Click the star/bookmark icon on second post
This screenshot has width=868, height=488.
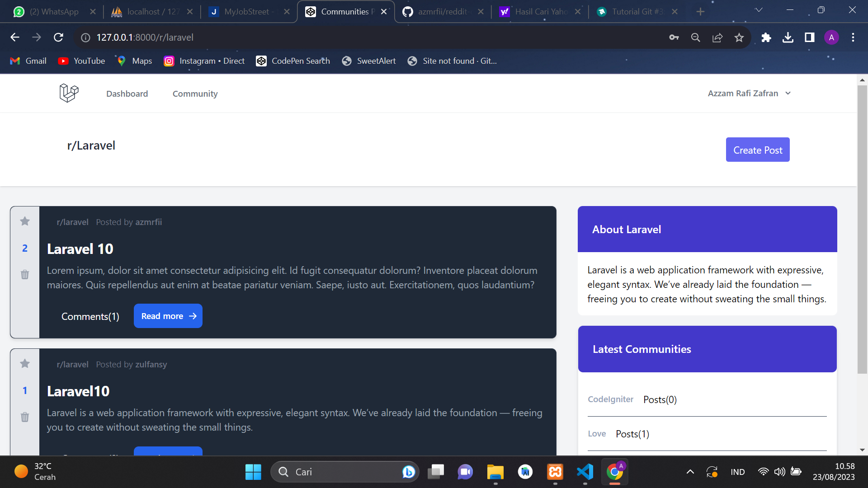click(25, 364)
